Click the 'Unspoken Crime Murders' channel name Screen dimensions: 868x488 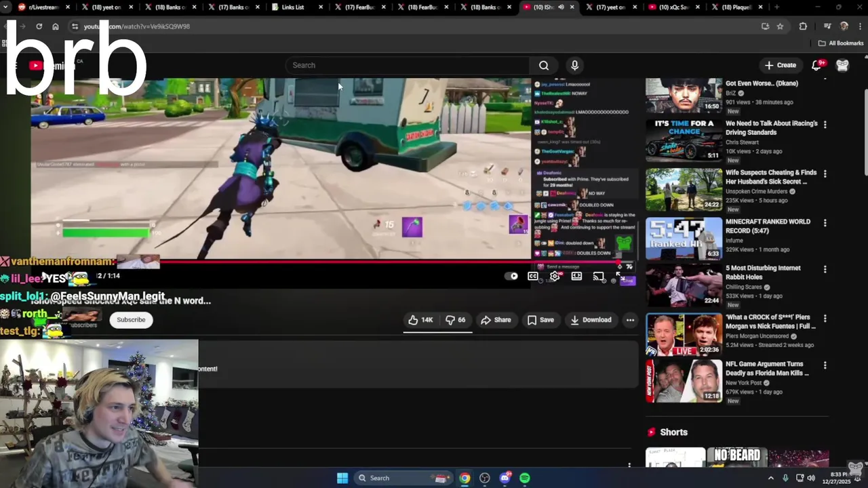pos(757,191)
